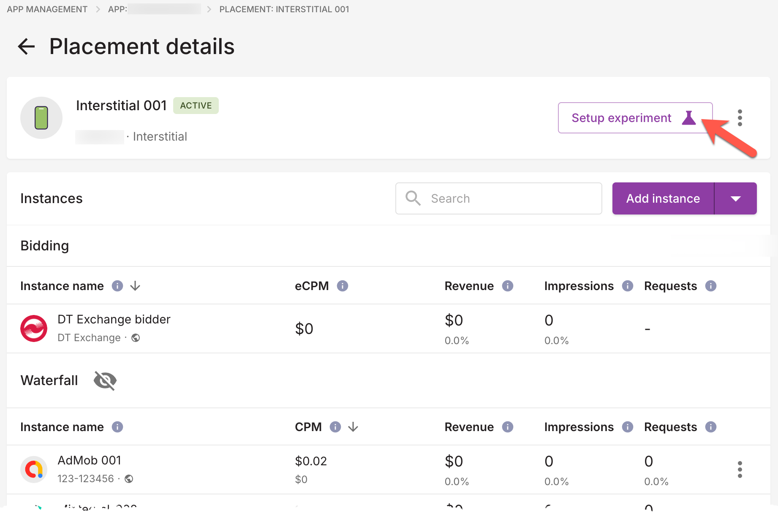The image size is (778, 532).
Task: Show info for Bidding Impressions column
Action: point(628,286)
